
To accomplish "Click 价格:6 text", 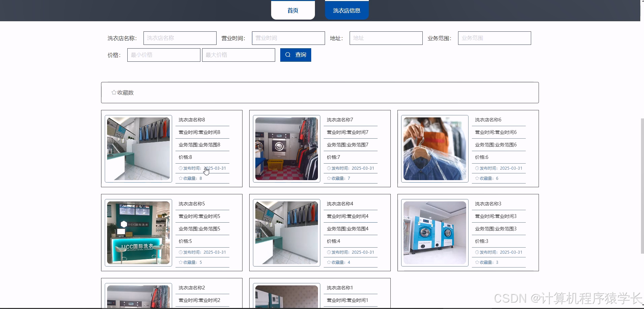I will click(x=482, y=157).
